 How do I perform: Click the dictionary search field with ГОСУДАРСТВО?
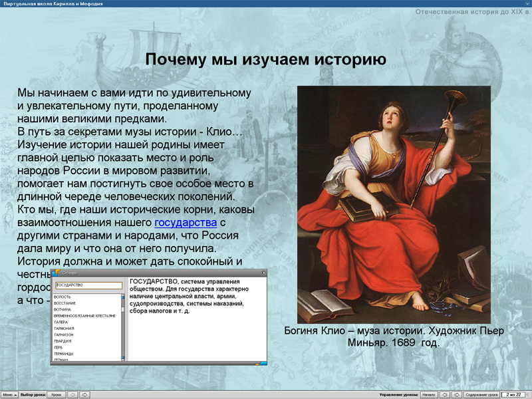pyautogui.click(x=88, y=285)
